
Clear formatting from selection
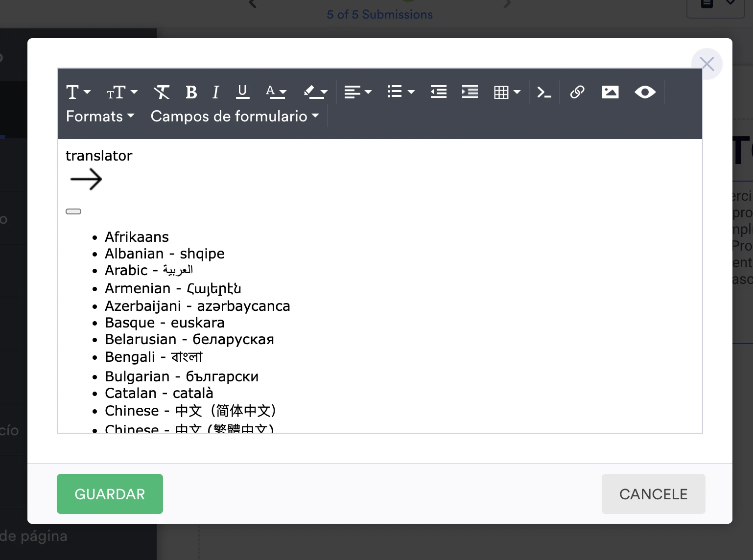[x=162, y=92]
